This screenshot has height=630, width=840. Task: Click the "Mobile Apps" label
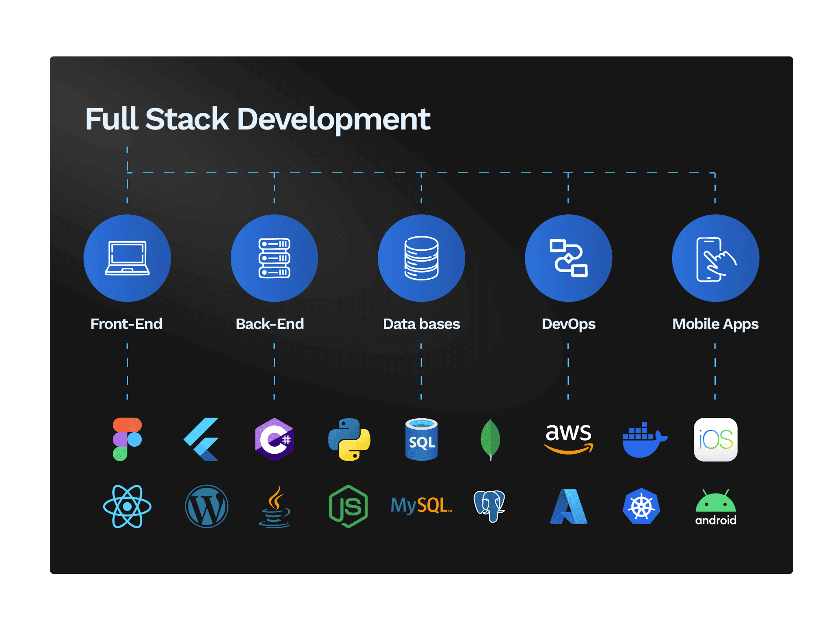coord(716,324)
